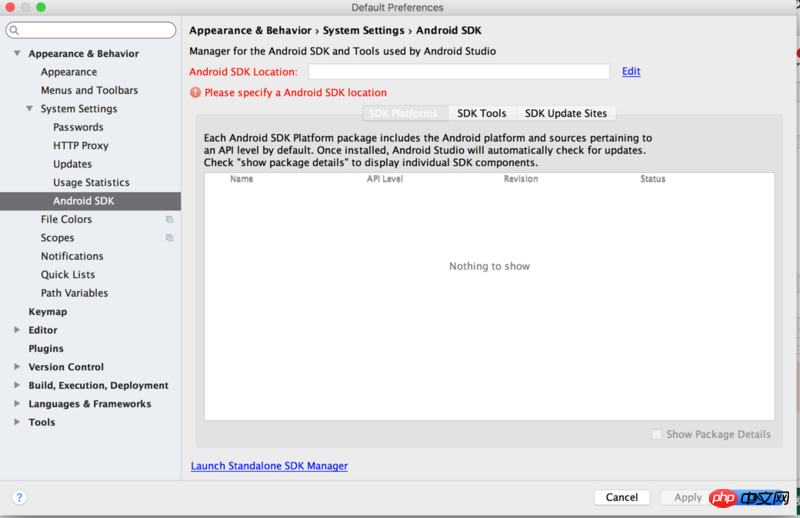Click the project-level icon next to Scopes

pos(169,238)
